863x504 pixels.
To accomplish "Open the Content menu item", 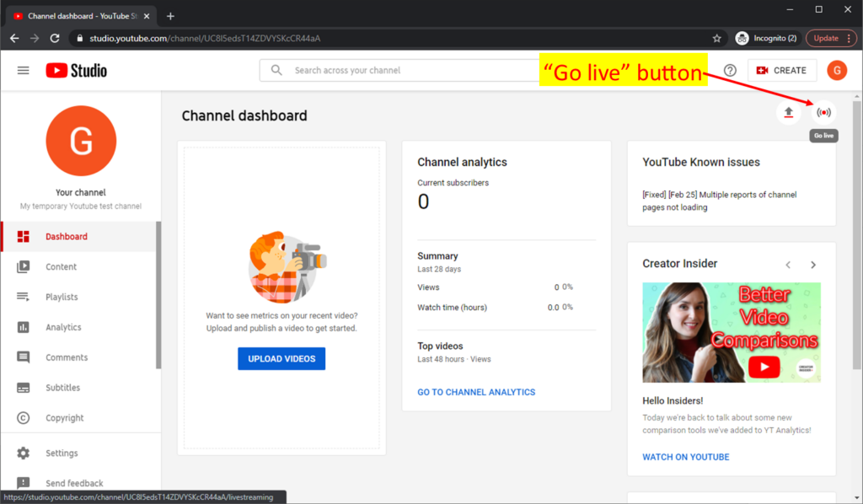I will tap(79, 267).
